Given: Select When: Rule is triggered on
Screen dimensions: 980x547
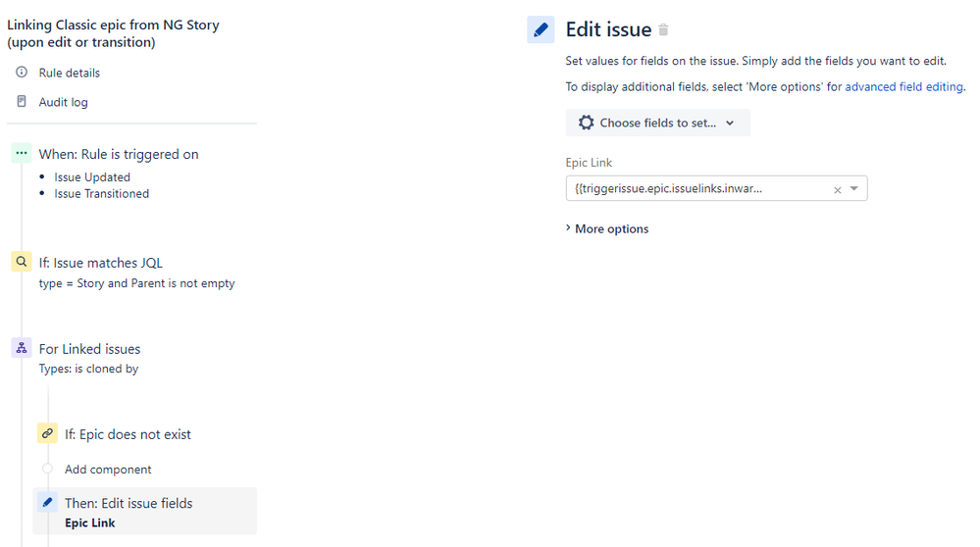Looking at the screenshot, I should pos(119,154).
